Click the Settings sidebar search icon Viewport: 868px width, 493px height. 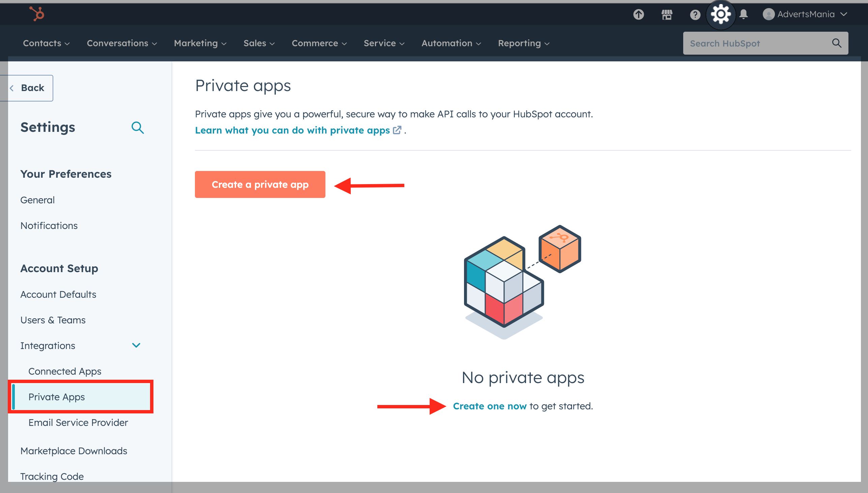click(138, 128)
